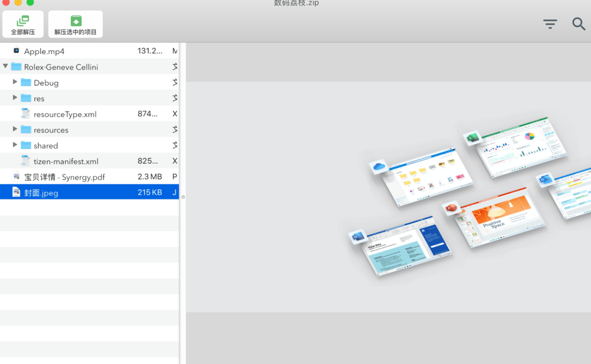This screenshot has height=364, width=591.
Task: Click Extract Selected Items (解压选中的项目) button
Action: (76, 25)
